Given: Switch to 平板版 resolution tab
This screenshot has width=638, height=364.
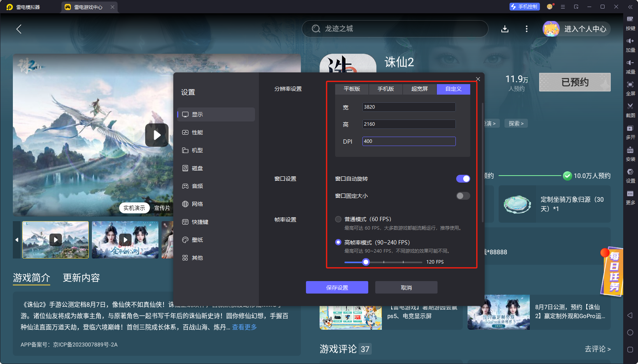Looking at the screenshot, I should pyautogui.click(x=352, y=89).
